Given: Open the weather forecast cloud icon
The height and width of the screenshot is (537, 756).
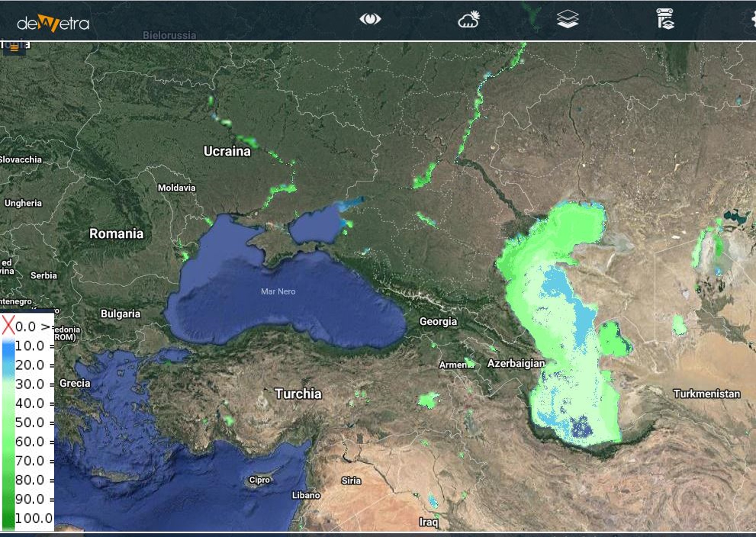Looking at the screenshot, I should 469,19.
